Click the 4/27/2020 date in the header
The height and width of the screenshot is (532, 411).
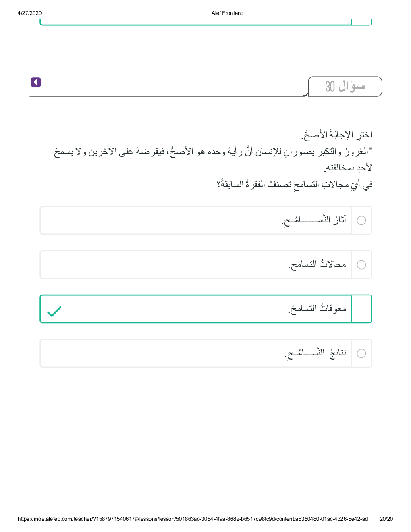[x=29, y=13]
